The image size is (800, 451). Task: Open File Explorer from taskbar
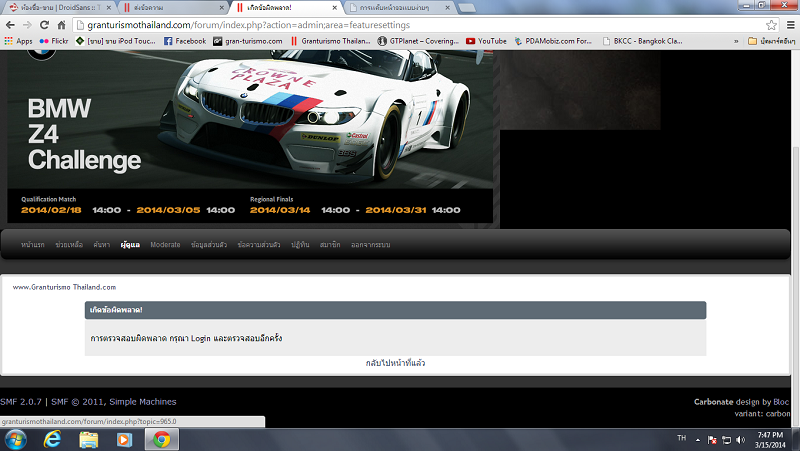pos(88,439)
